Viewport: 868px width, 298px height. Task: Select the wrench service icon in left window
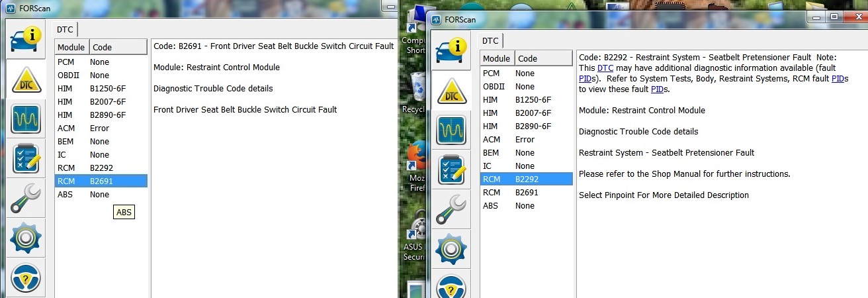(26, 198)
